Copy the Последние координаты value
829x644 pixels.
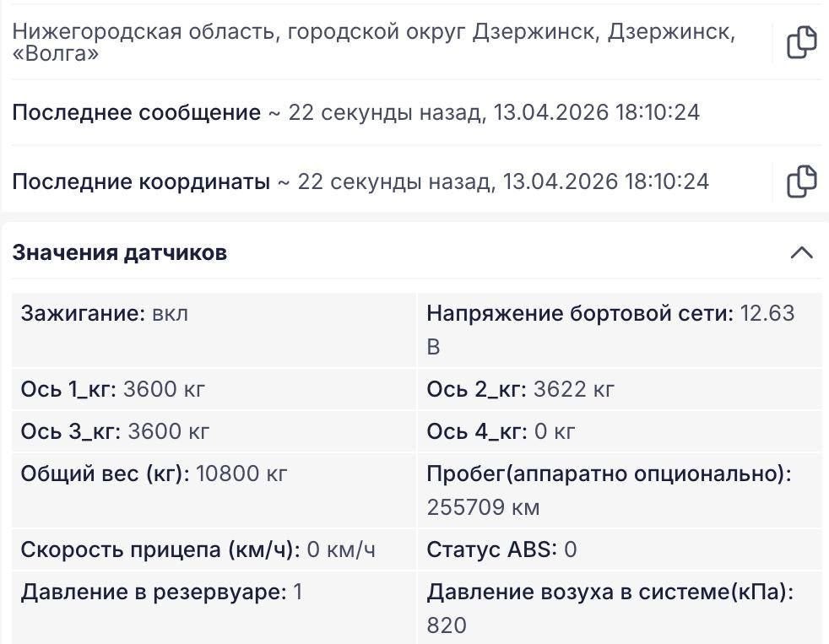(x=801, y=181)
